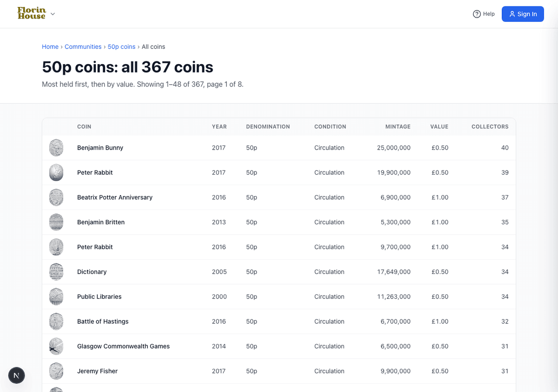Click the COIN column header

pyautogui.click(x=84, y=126)
